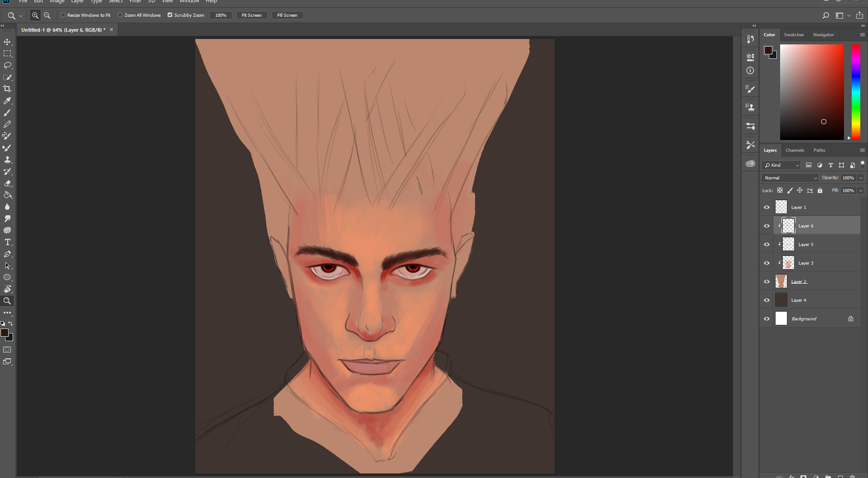
Task: Select the Pencil tool
Action: [x=7, y=124]
